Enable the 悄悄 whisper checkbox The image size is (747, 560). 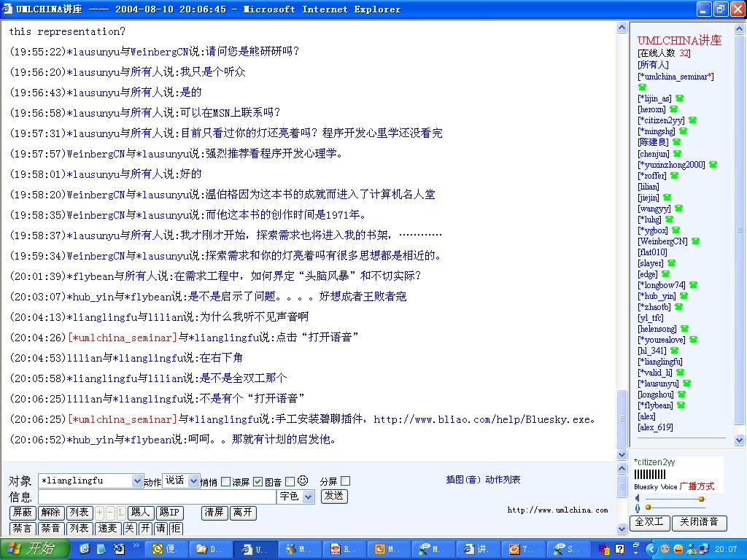tap(226, 481)
